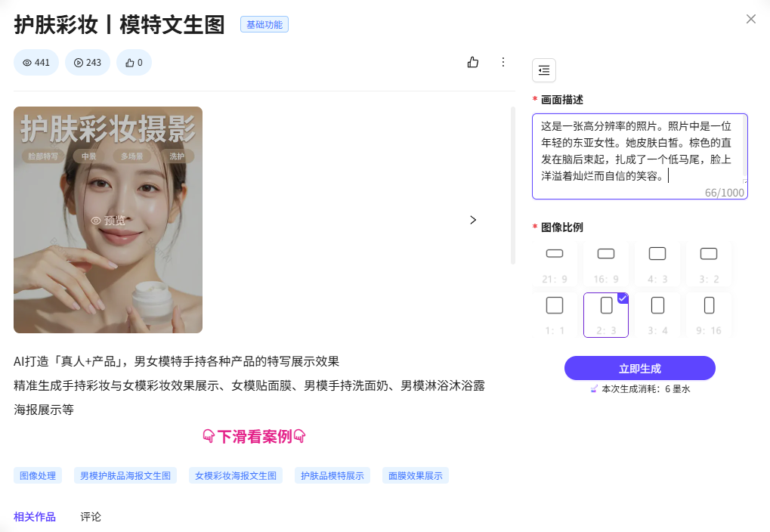Collapse the side panel using the indent icon
770x532 pixels.
pyautogui.click(x=544, y=70)
